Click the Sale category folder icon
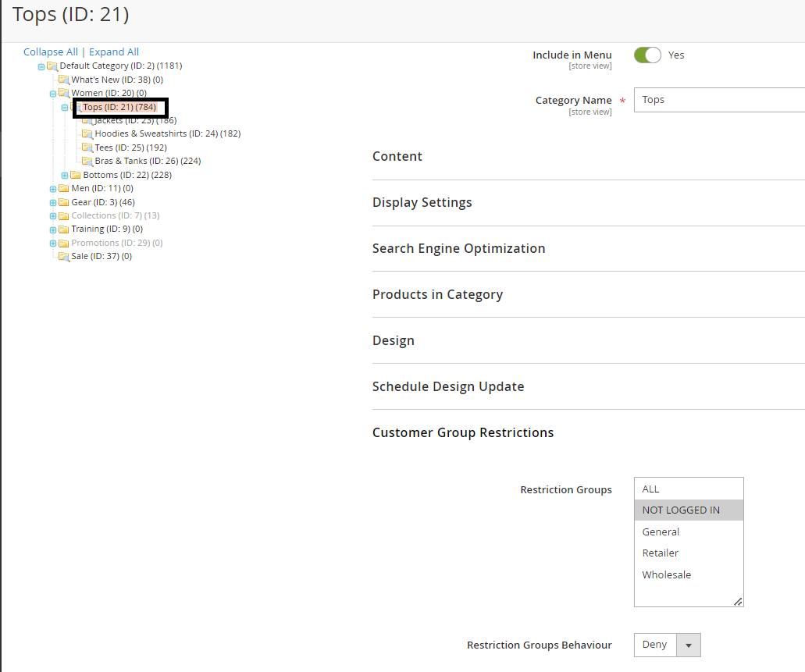The width and height of the screenshot is (805, 672). point(64,257)
